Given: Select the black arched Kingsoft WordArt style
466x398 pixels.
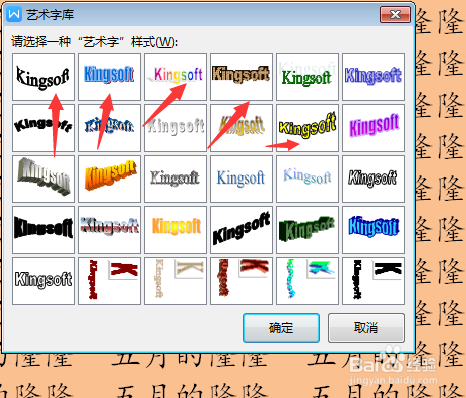Looking at the screenshot, I should click(x=43, y=77).
